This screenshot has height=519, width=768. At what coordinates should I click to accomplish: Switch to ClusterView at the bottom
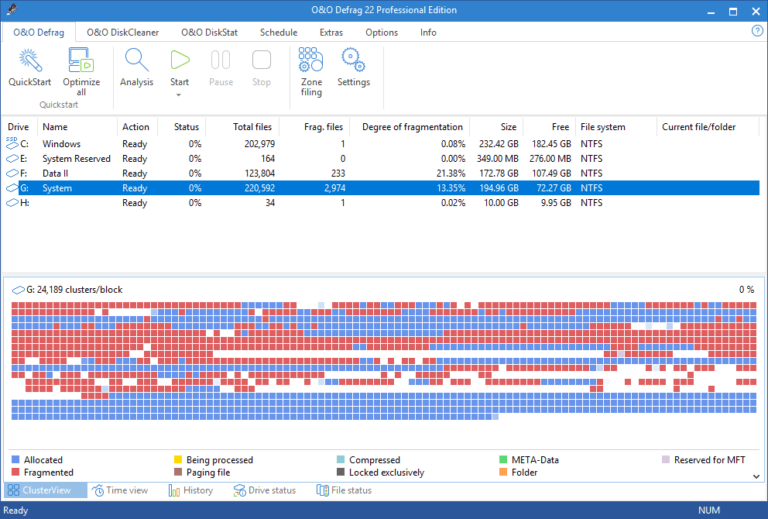click(x=46, y=490)
